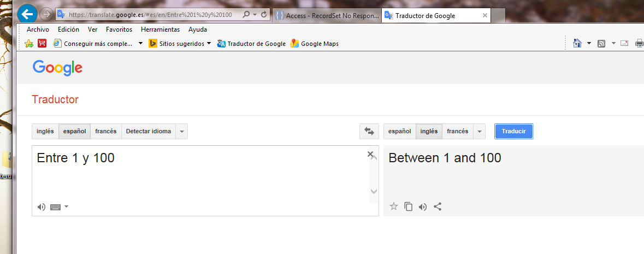
Task: Open the address bar autocomplete dropdown arrow
Action: 255,15
